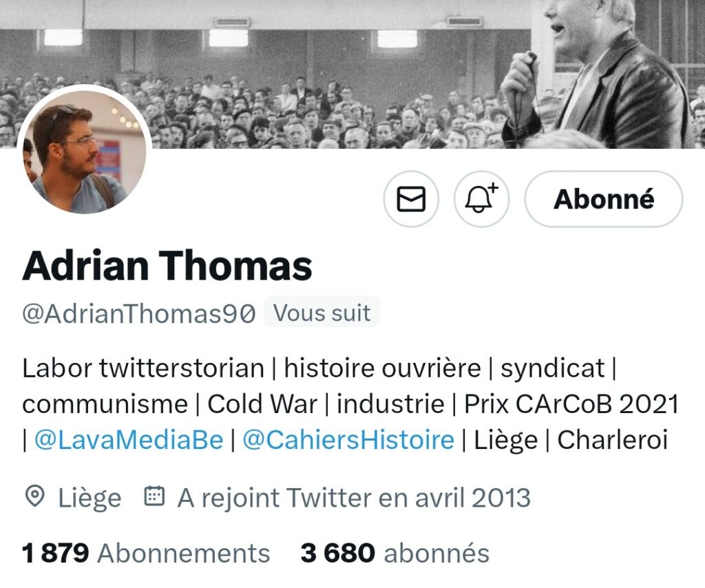
Task: Click the Liège location pin icon
Action: (34, 496)
